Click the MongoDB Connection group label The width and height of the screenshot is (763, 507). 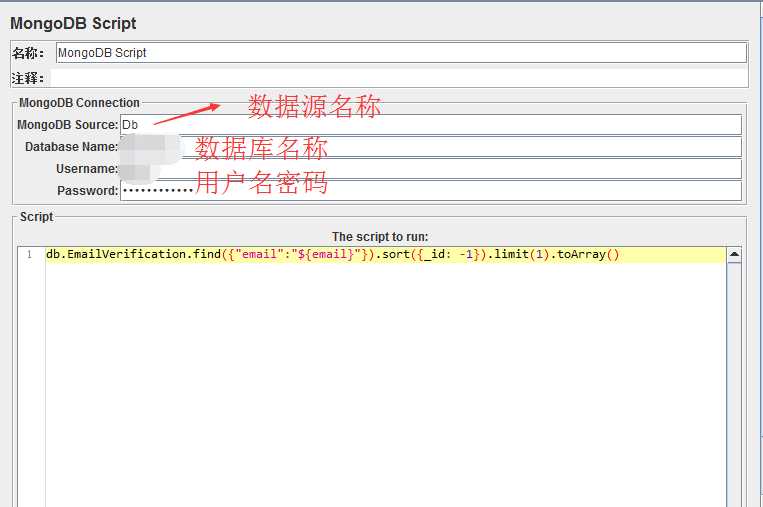79,103
